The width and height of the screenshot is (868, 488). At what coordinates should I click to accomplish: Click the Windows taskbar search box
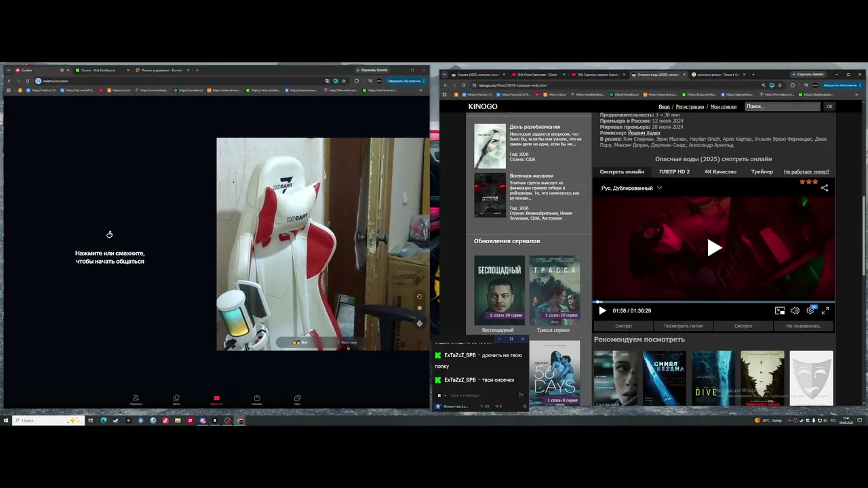point(47,420)
